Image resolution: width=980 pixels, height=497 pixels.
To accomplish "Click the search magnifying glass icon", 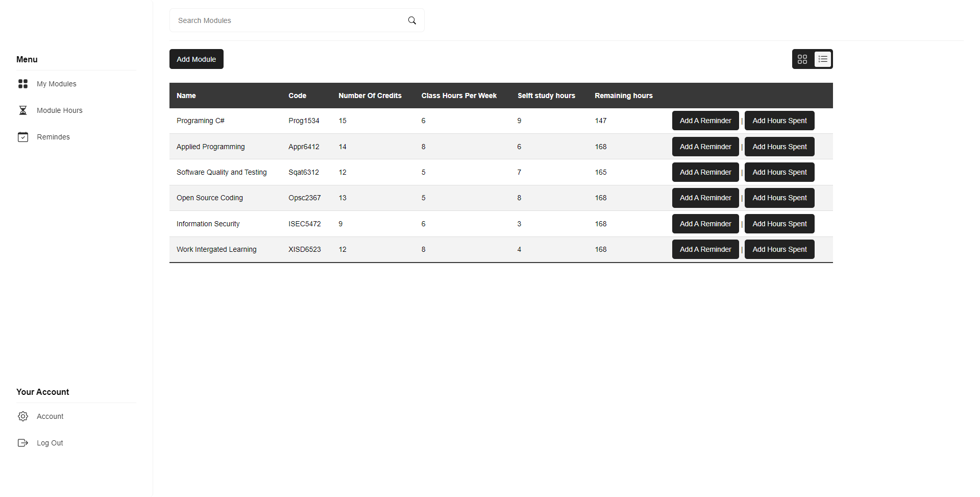I will pos(412,20).
